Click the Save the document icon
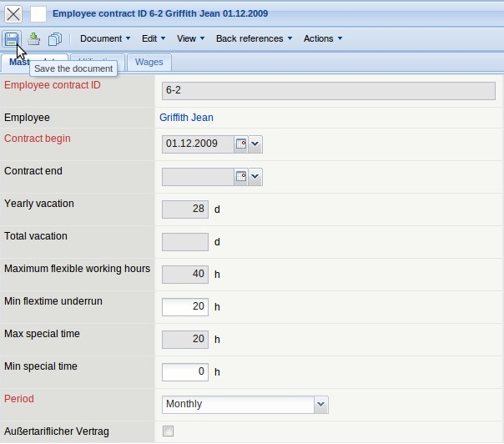The height and width of the screenshot is (444, 504). pyautogui.click(x=12, y=39)
